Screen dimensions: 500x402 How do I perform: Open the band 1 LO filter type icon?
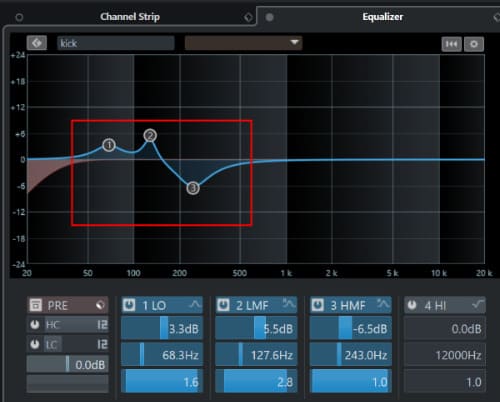195,304
